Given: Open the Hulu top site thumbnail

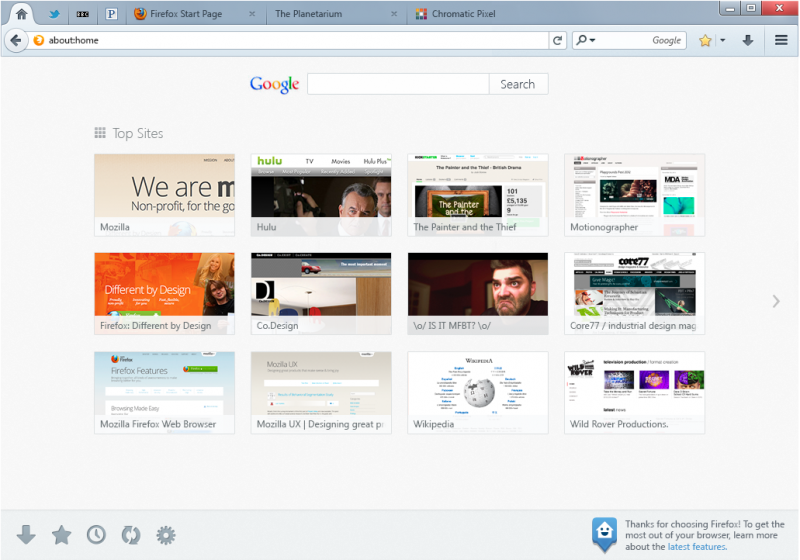Looking at the screenshot, I should point(321,195).
